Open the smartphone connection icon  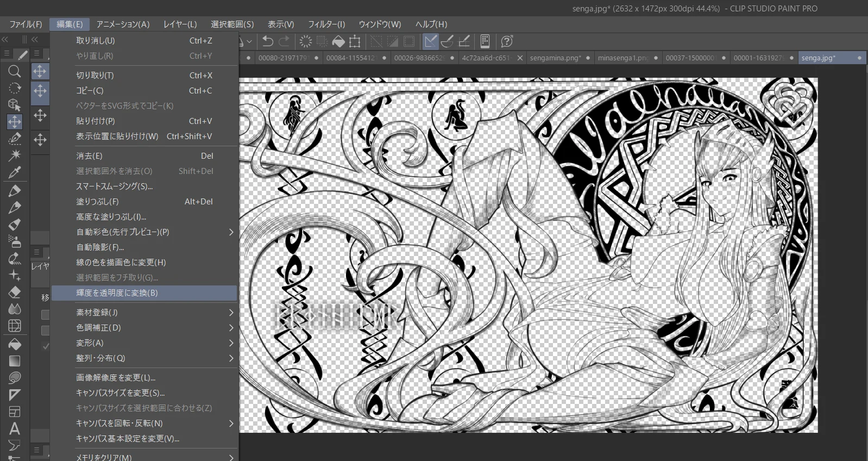[x=485, y=41]
